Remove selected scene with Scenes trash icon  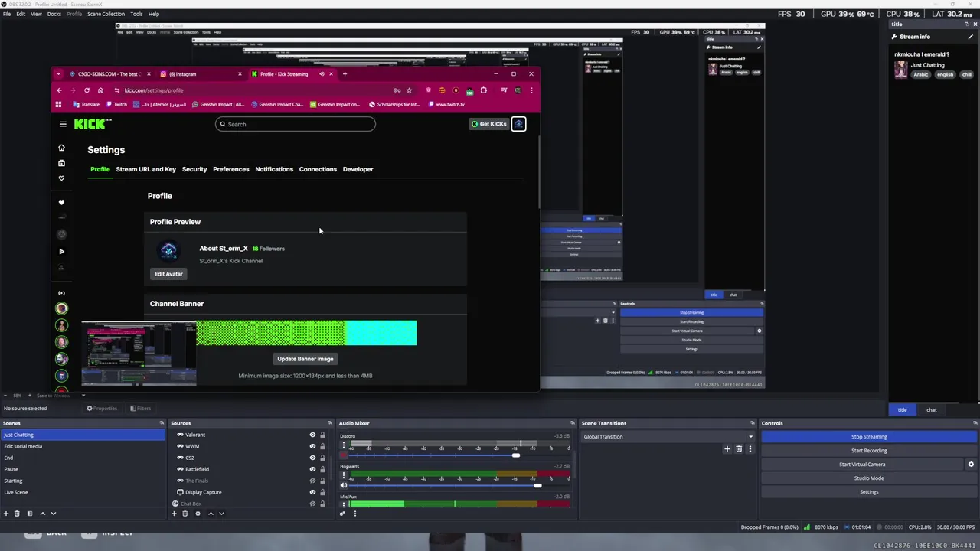tap(17, 514)
